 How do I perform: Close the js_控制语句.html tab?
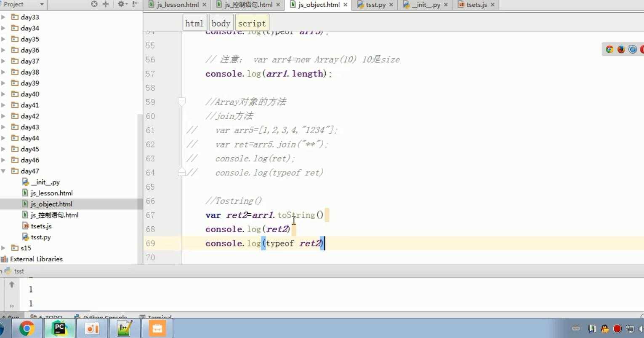click(x=278, y=5)
